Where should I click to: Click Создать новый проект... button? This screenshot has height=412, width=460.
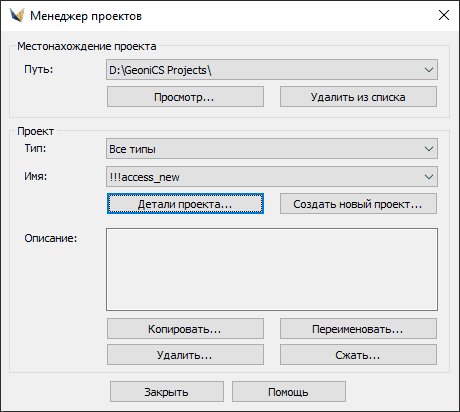pos(358,204)
